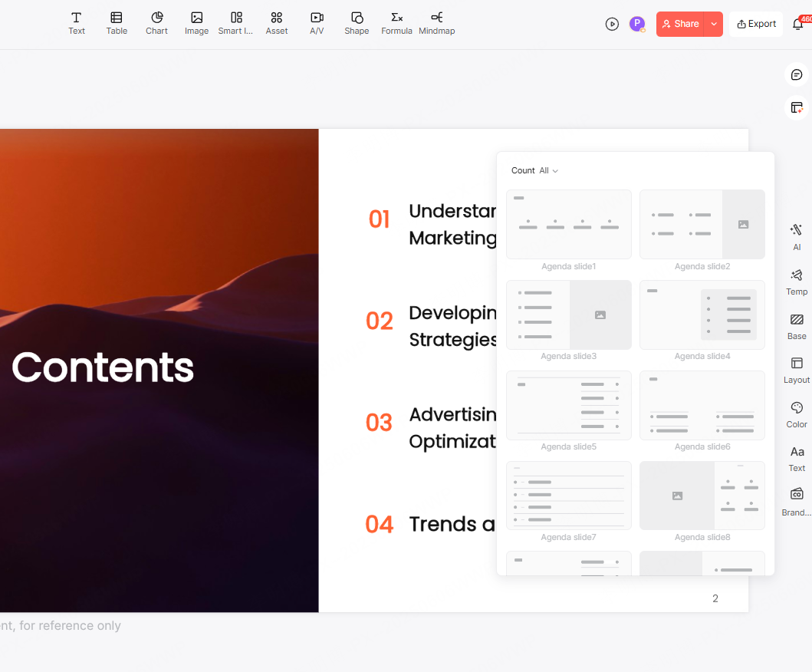Screen dimensions: 812x672
Task: Insert a Formula from the toolbar
Action: tap(396, 22)
